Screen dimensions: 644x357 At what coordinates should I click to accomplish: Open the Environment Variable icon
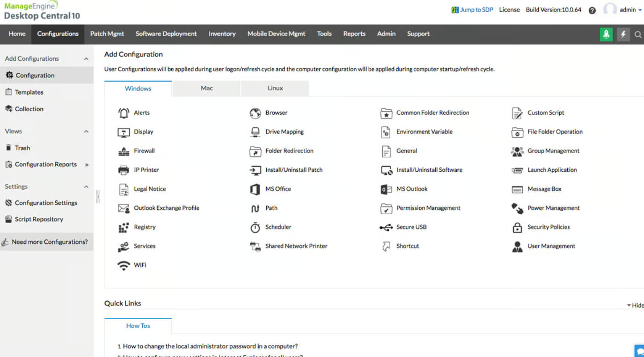(x=386, y=132)
